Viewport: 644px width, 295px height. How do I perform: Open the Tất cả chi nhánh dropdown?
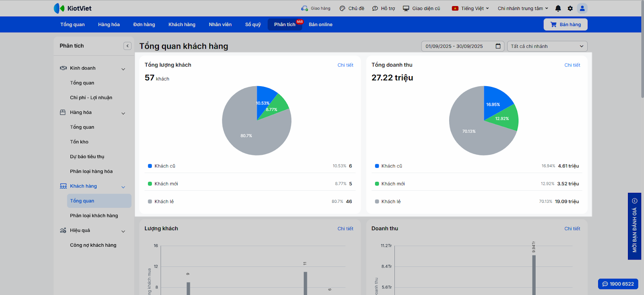point(547,46)
